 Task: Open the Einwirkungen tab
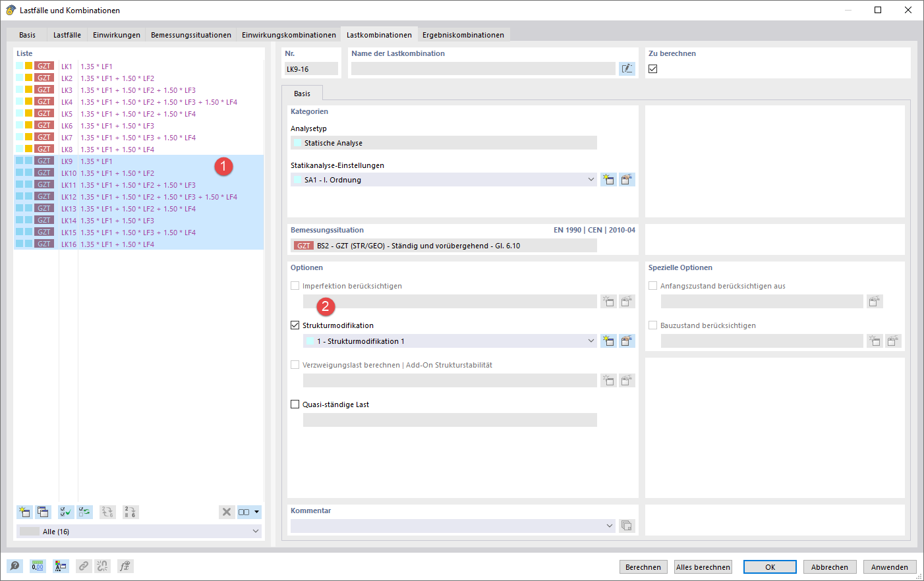click(x=117, y=35)
